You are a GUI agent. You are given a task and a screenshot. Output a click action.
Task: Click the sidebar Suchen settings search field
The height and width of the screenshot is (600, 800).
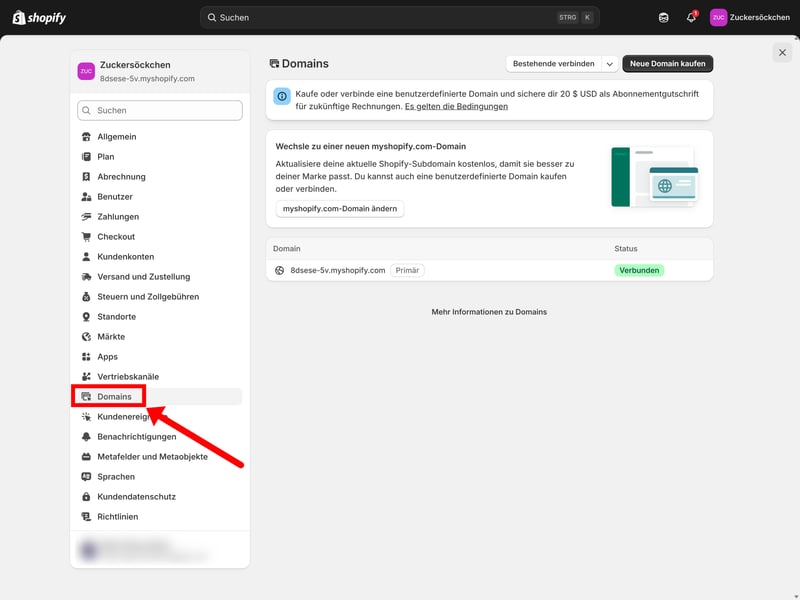[x=160, y=110]
